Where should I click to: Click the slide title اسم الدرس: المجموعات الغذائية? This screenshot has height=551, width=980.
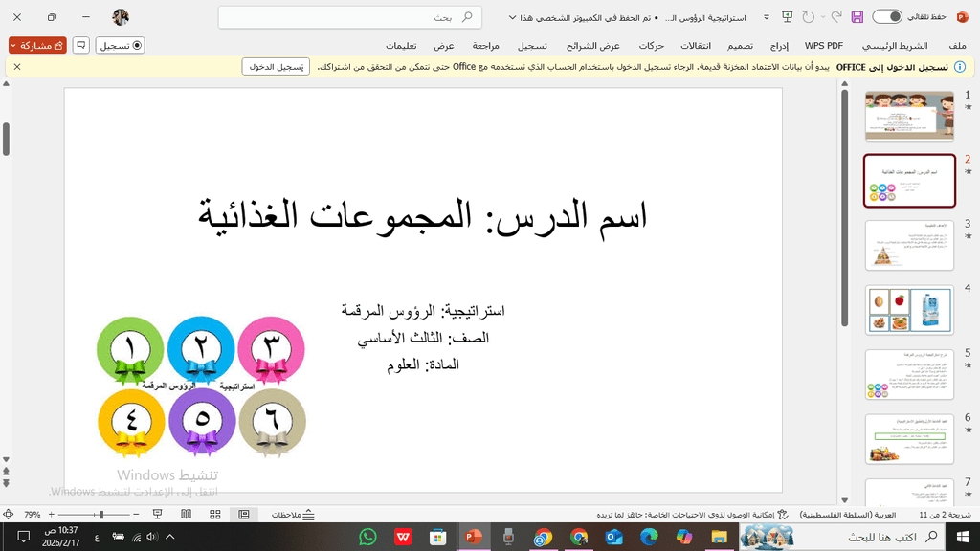pyautogui.click(x=422, y=216)
